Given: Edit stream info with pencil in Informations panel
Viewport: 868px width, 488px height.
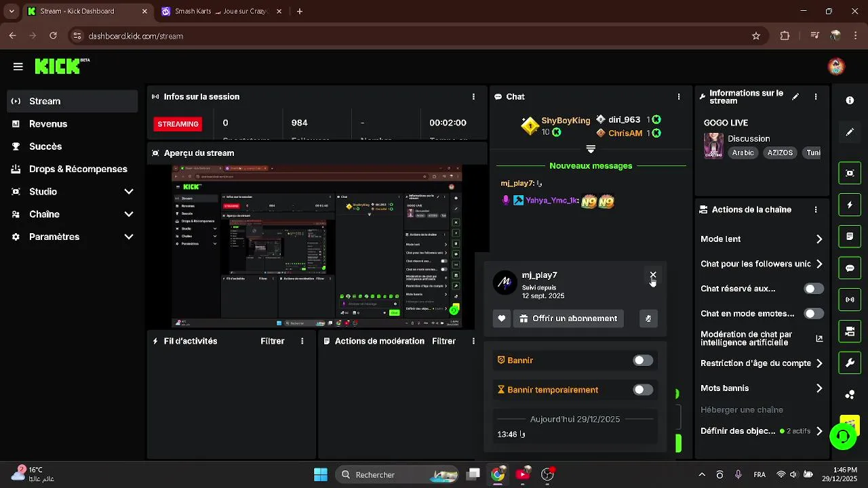Looking at the screenshot, I should (795, 97).
